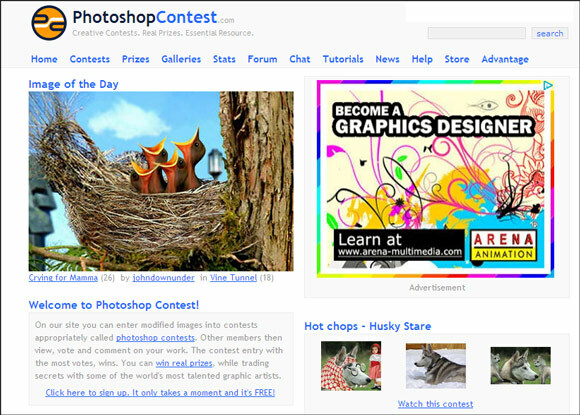Click the free sign up link
Screen dimensions: 580x415
click(x=160, y=393)
